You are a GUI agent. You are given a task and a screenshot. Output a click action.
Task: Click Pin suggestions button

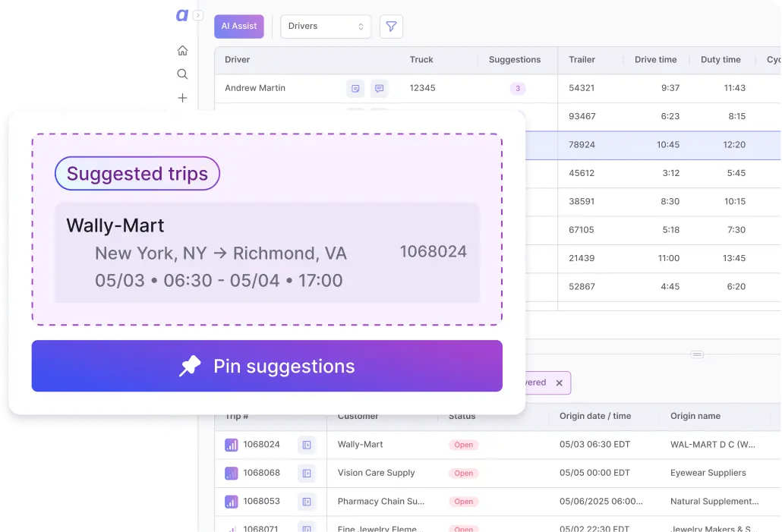(x=266, y=366)
